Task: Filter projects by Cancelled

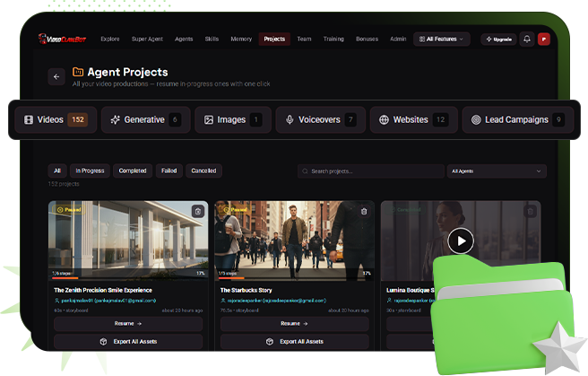Action: (203, 171)
